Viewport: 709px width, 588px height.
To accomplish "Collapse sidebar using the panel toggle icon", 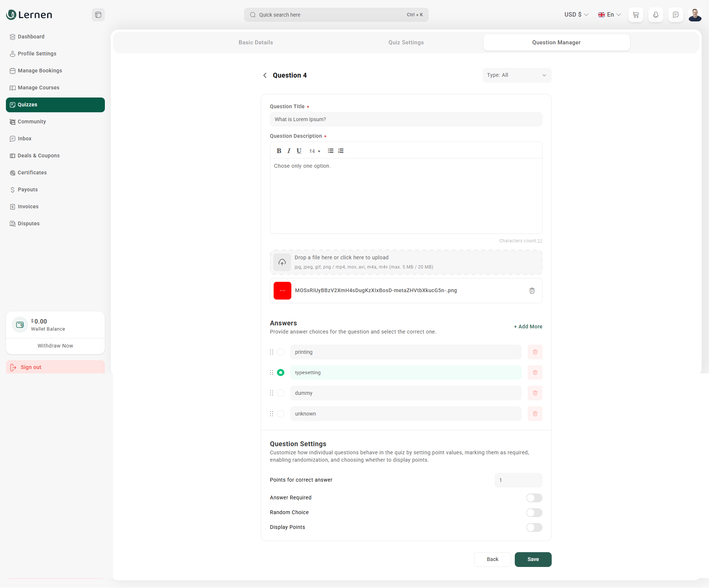I will click(98, 15).
